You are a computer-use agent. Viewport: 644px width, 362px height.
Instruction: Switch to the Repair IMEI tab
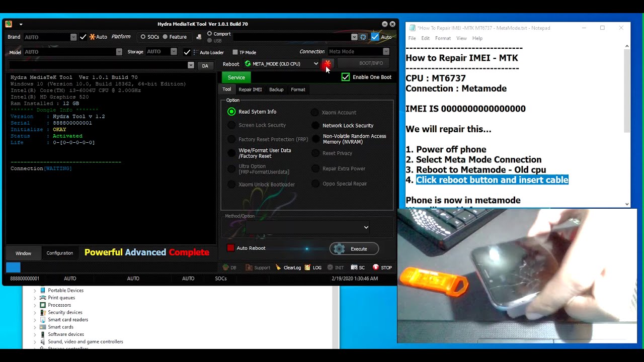click(x=250, y=89)
